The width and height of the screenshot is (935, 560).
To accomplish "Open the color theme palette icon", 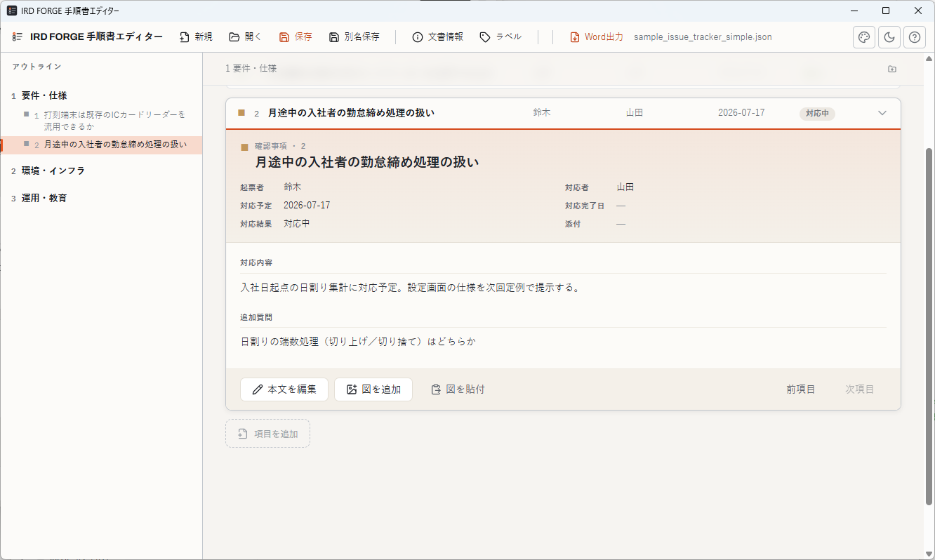I will click(864, 37).
